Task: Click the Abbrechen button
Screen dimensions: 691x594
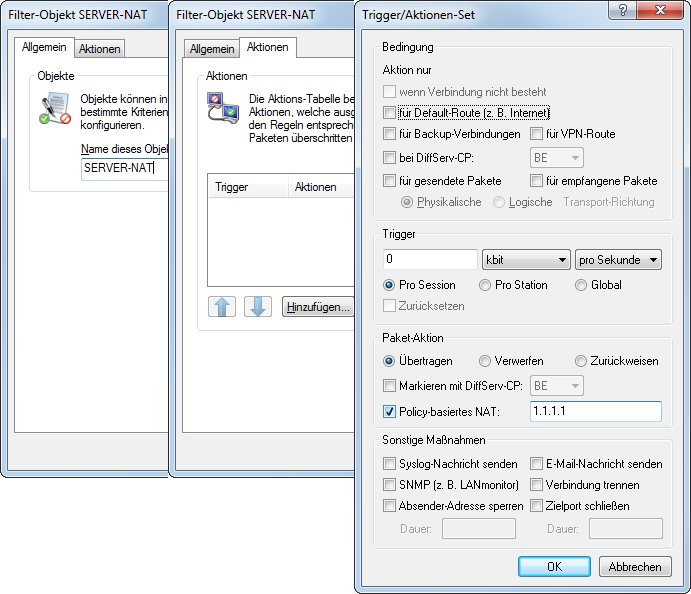Action: pyautogui.click(x=635, y=567)
